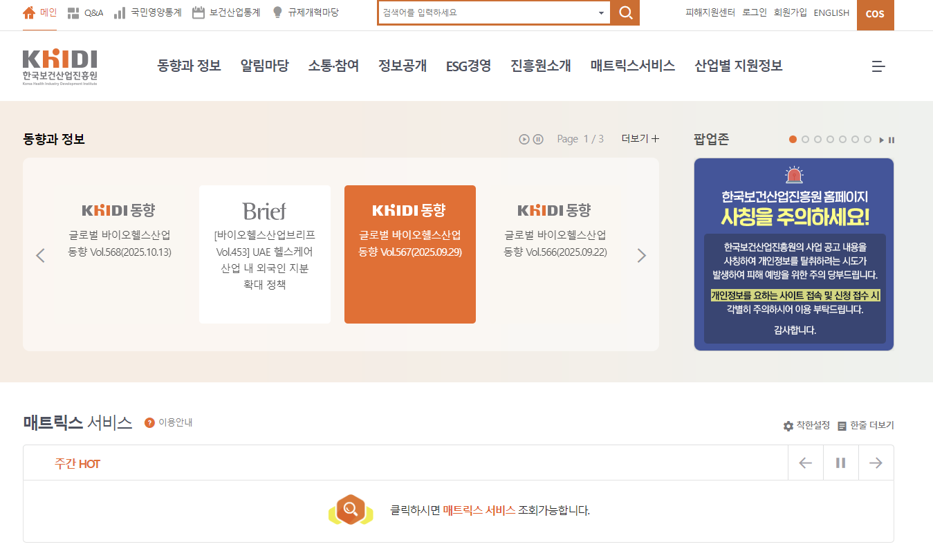Image resolution: width=933 pixels, height=560 pixels.
Task: Open 국민영양통계 bar chart icon
Action: point(120,12)
